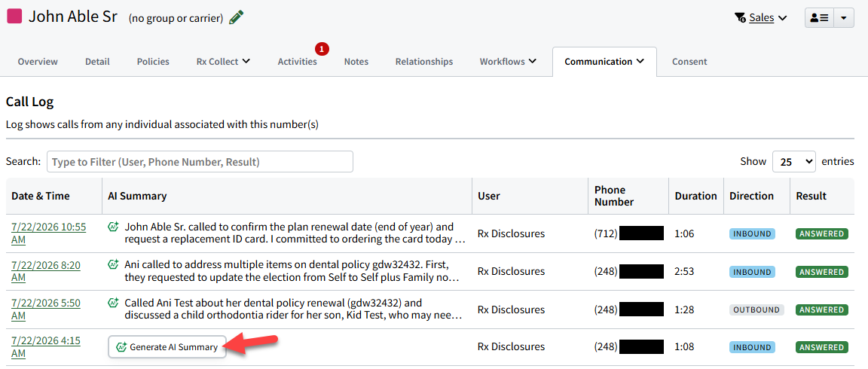Click the 2:53 duration value
Screen dimensions: 868x369
pos(684,272)
